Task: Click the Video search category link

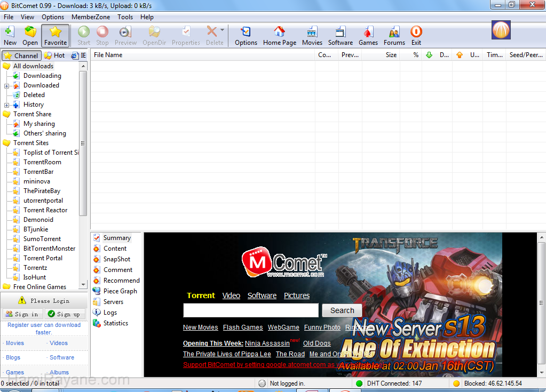Action: pos(231,295)
